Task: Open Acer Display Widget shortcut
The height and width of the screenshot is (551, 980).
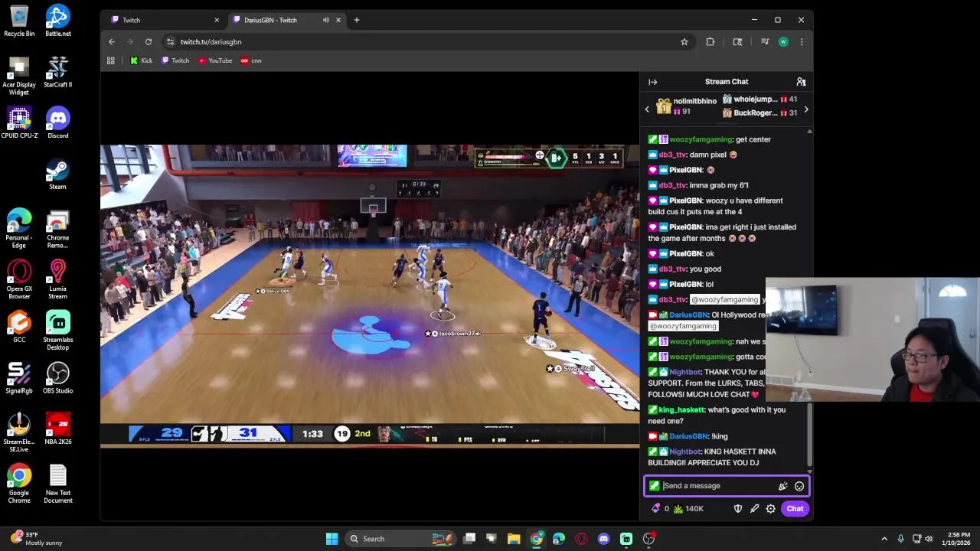Action: click(19, 76)
